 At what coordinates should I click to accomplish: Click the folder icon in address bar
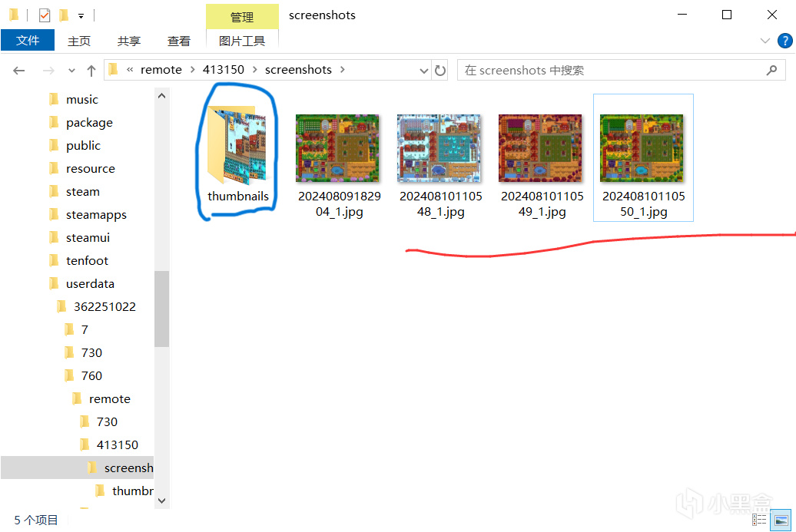[x=114, y=70]
